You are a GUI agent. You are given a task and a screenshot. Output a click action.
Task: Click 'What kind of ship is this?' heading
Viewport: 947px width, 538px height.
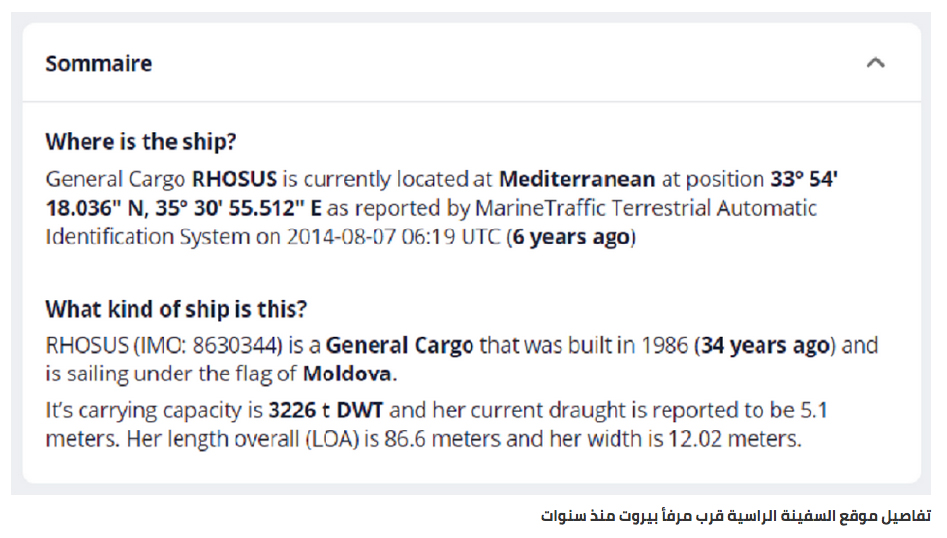pyautogui.click(x=176, y=309)
